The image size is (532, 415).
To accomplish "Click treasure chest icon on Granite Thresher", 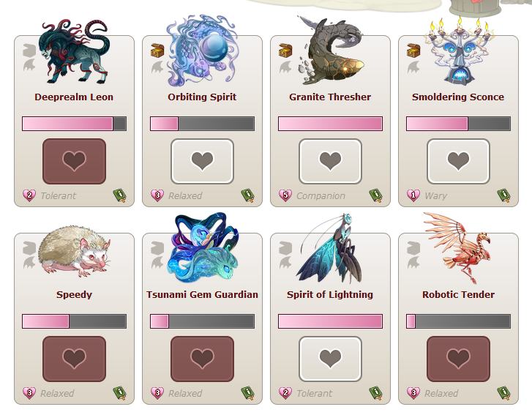I will (285, 51).
